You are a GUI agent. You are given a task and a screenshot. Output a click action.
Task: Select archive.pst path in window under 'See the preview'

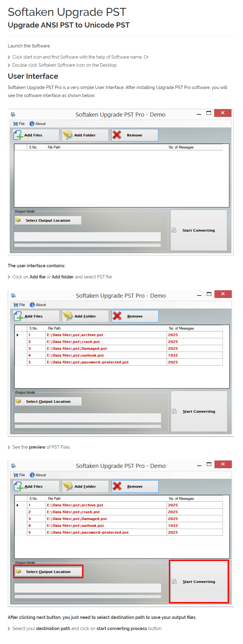click(75, 505)
